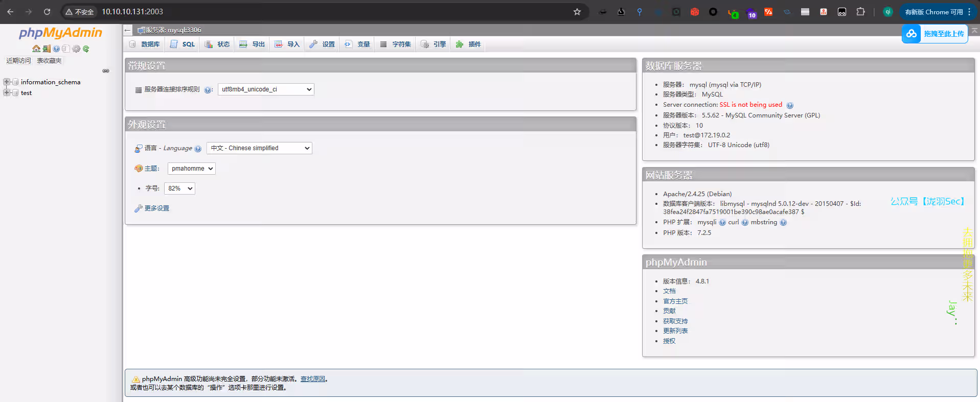Viewport: 980px width, 402px height.
Task: Click the green reload navigation icon
Action: tap(86, 49)
